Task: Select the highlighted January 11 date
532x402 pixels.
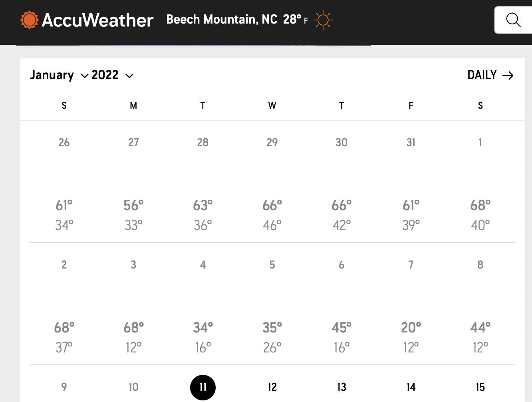Action: click(202, 387)
